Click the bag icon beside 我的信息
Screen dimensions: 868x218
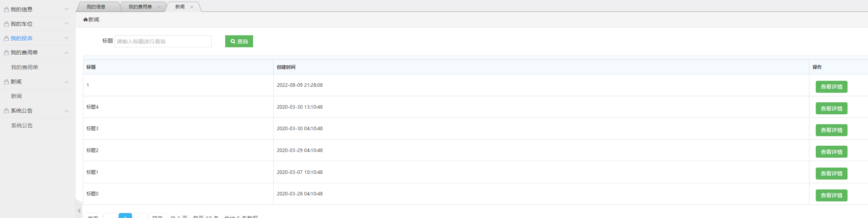(6, 10)
